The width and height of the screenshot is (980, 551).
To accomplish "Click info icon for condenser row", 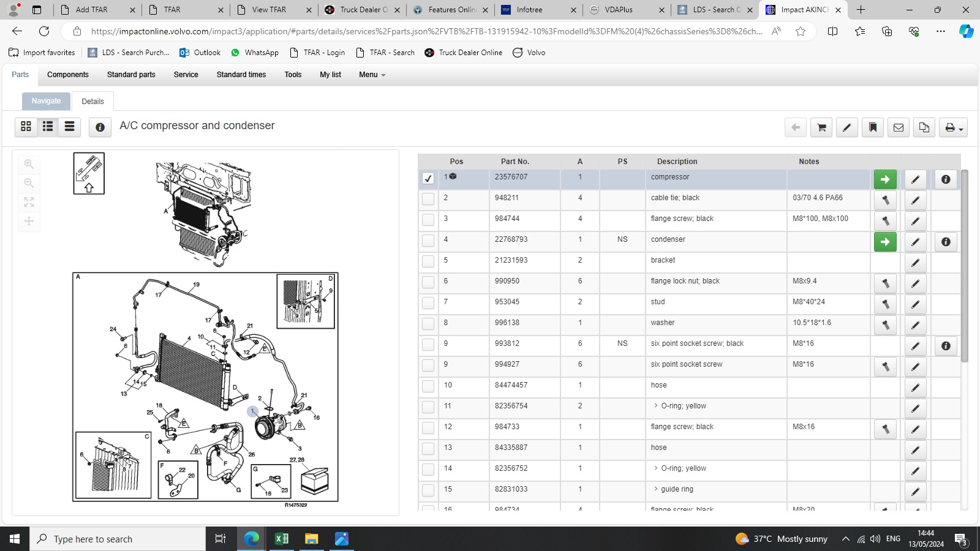I will (946, 242).
